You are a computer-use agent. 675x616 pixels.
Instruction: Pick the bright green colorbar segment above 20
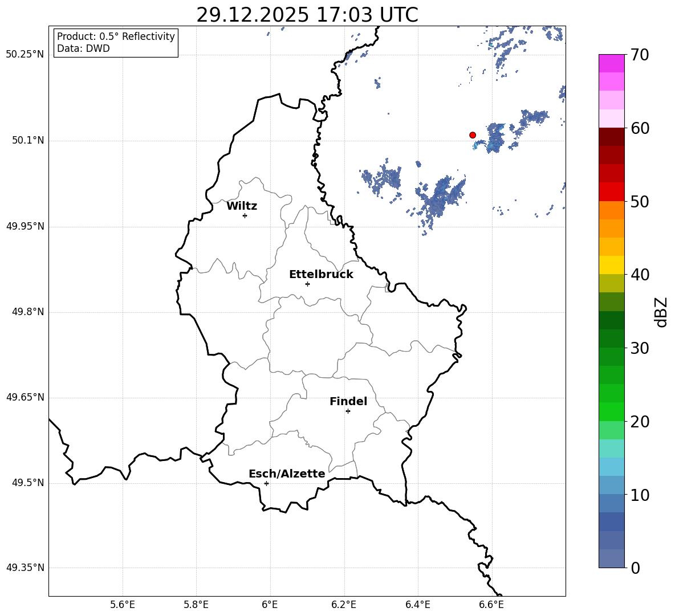pyautogui.click(x=611, y=411)
